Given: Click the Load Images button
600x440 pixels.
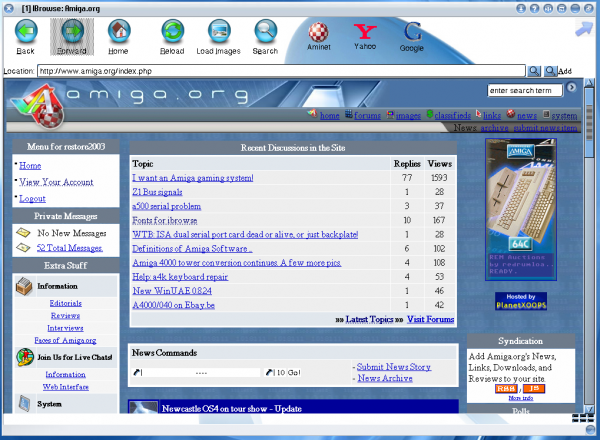Looking at the screenshot, I should click(x=218, y=37).
